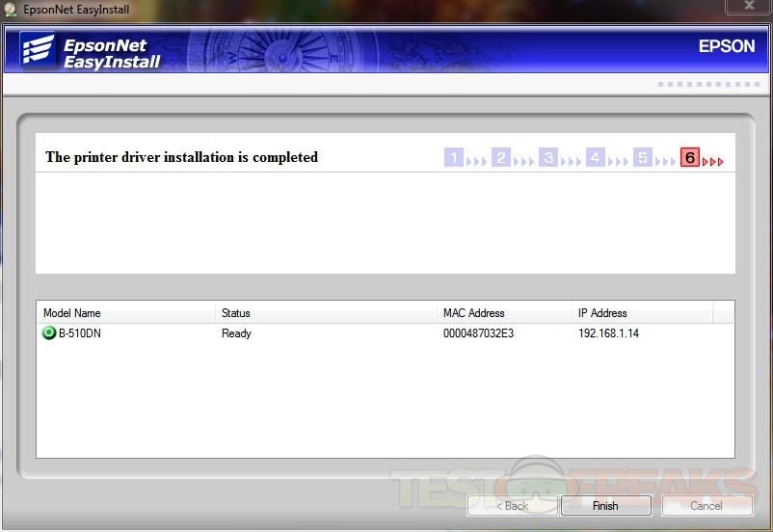The width and height of the screenshot is (773, 532).
Task: Click the greyed-out Back button
Action: 512,506
